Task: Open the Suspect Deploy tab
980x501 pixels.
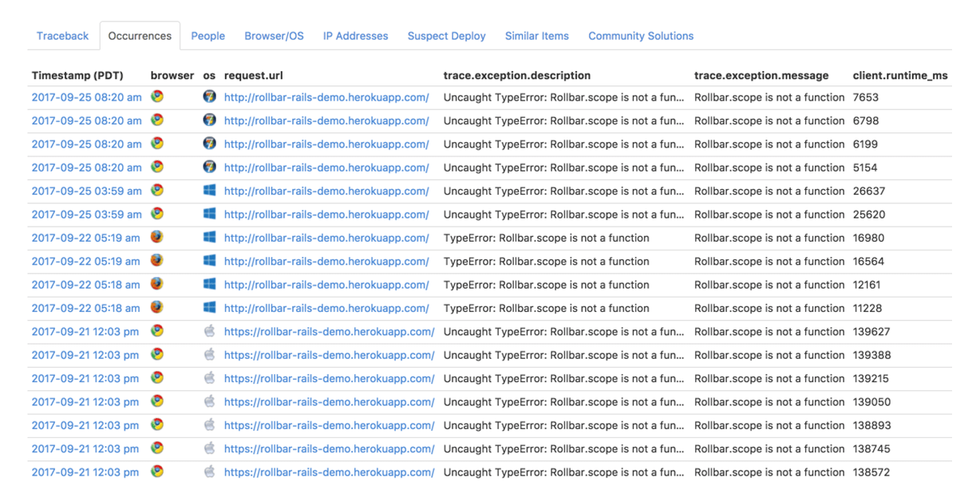Action: tap(446, 36)
